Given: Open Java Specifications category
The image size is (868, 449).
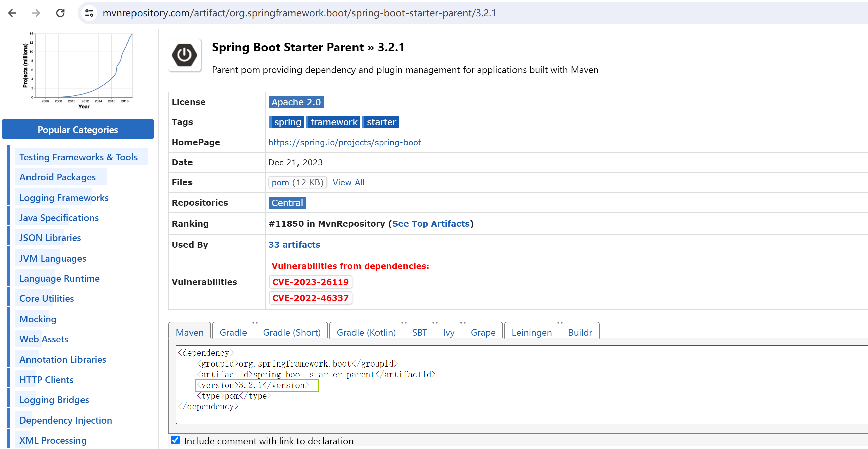Looking at the screenshot, I should (x=59, y=218).
